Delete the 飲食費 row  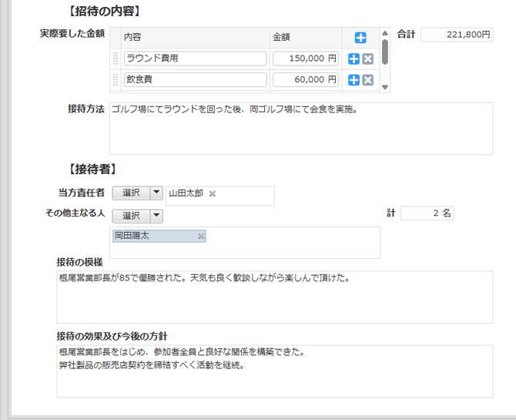tap(368, 80)
